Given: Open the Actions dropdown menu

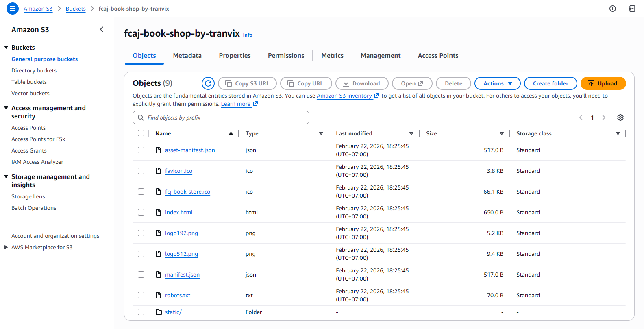Looking at the screenshot, I should tap(498, 83).
